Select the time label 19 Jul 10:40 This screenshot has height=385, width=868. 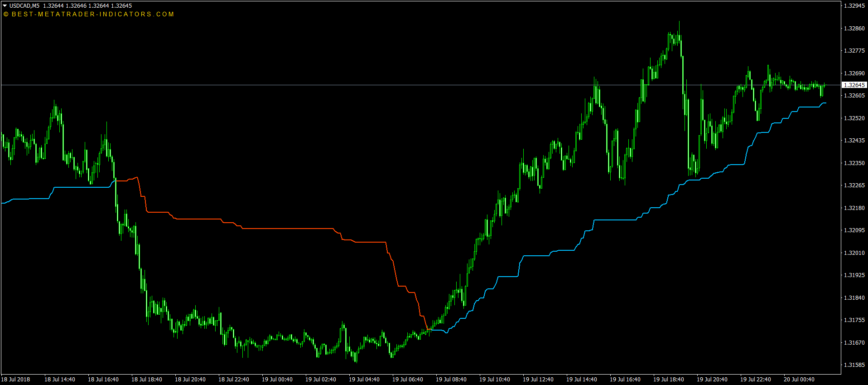[495, 380]
